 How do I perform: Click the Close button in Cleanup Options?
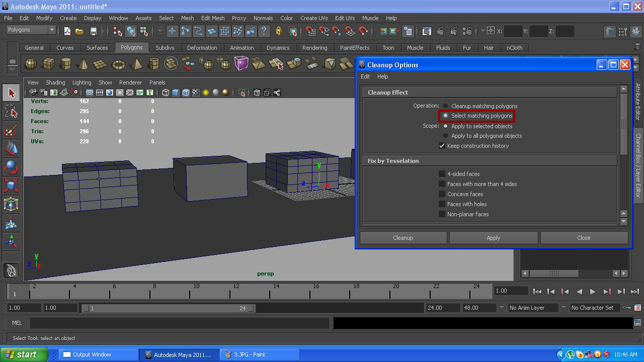tap(584, 238)
